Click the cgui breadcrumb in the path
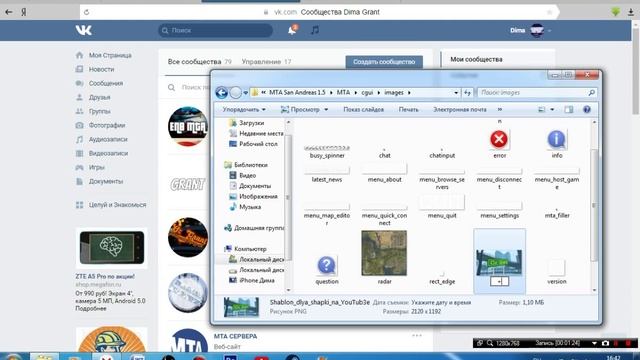 tap(367, 93)
